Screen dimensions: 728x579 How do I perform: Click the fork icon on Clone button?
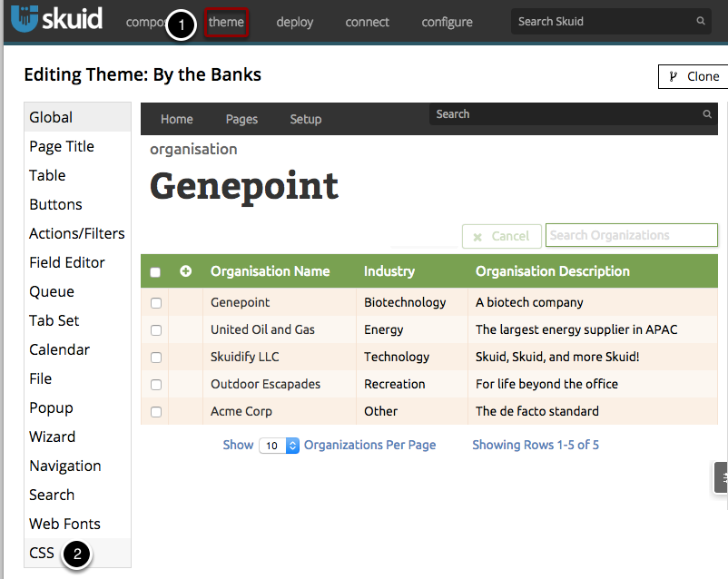point(673,76)
